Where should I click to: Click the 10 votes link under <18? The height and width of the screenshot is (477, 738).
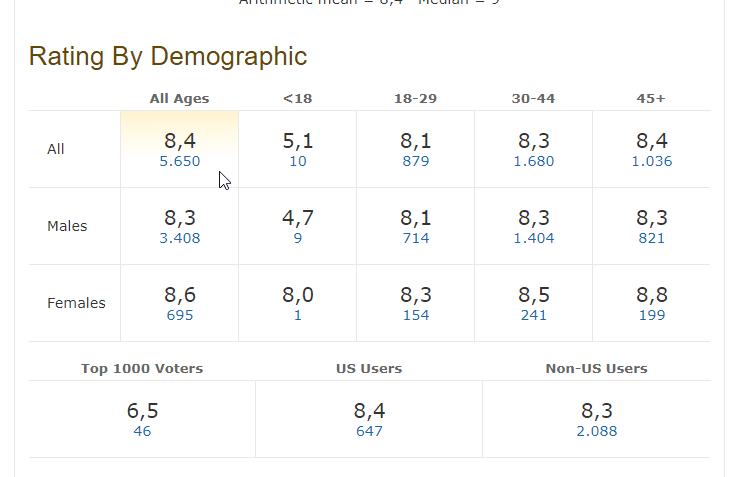(x=298, y=161)
